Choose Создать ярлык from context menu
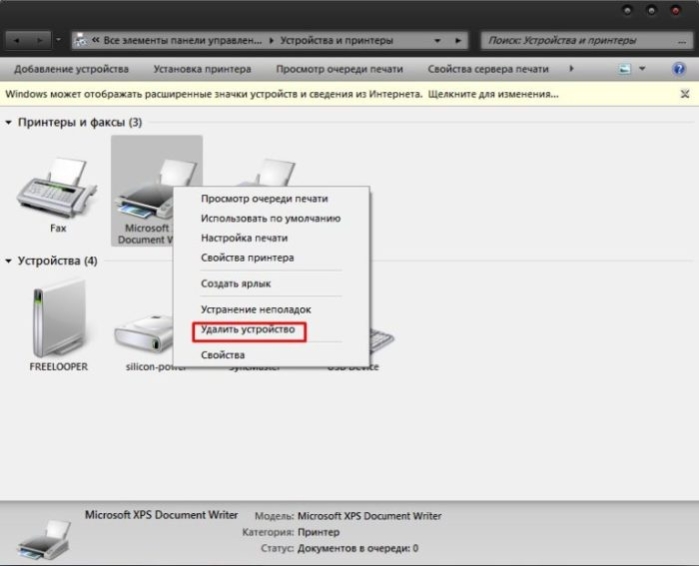This screenshot has height=566, width=699. tap(271, 283)
